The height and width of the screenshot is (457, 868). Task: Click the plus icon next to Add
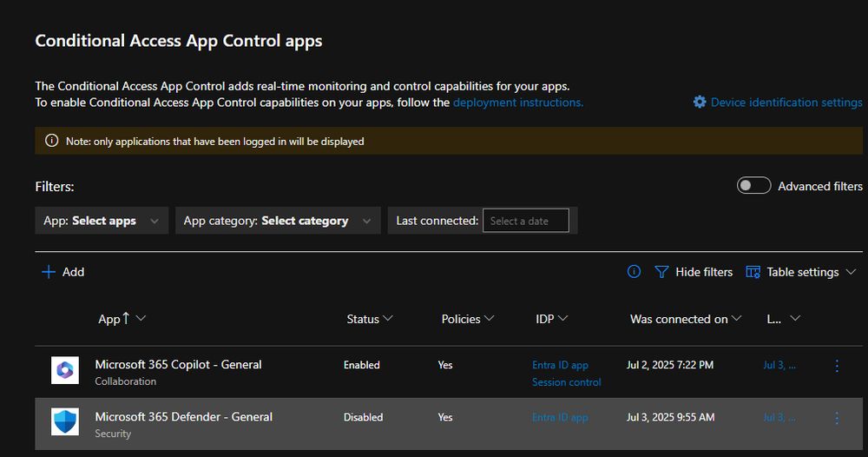(49, 271)
